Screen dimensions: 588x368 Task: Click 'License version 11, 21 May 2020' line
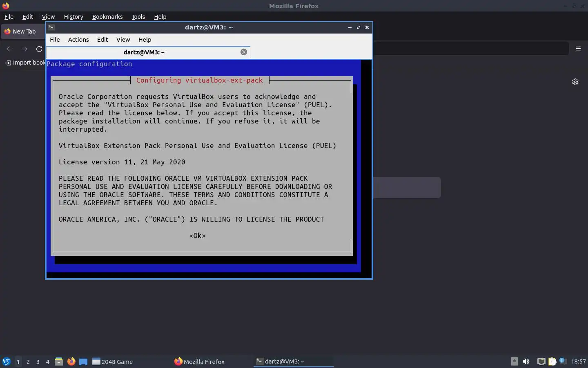click(x=122, y=162)
